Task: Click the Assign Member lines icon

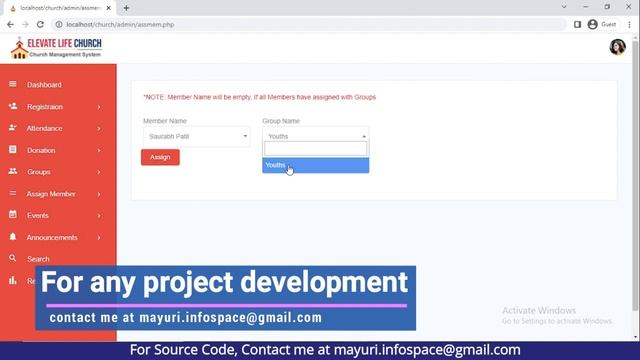Action: tap(13, 193)
